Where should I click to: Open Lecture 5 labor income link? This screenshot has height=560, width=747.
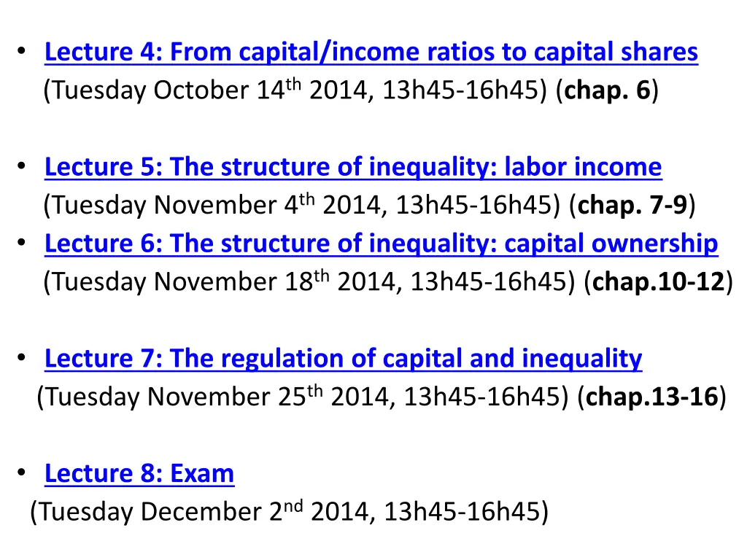(x=353, y=167)
